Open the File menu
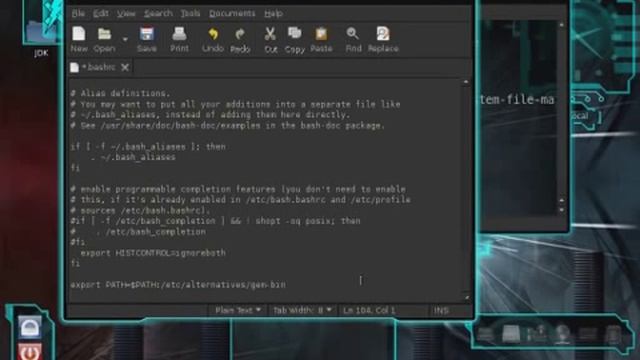 click(x=78, y=13)
